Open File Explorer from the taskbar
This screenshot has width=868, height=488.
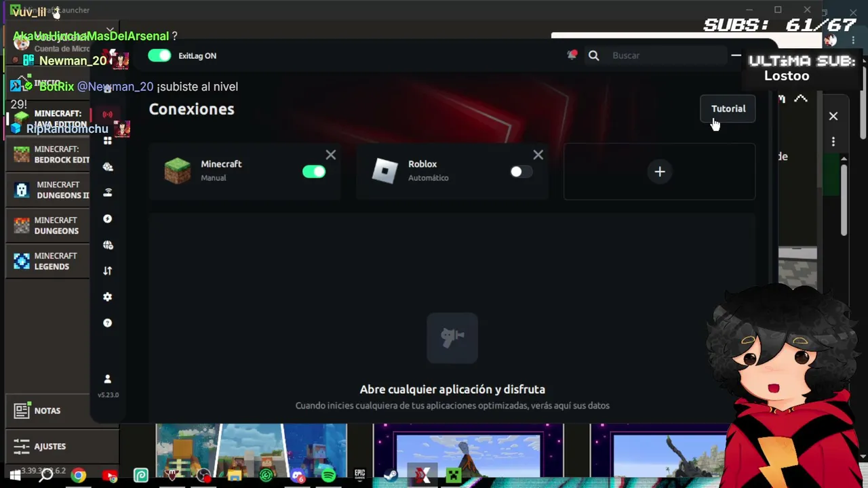(235, 476)
